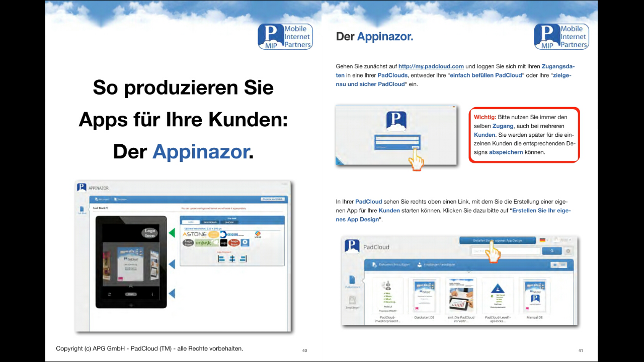Image resolution: width=644 pixels, height=362 pixels.
Task: Click the login submit button
Action: click(415, 147)
